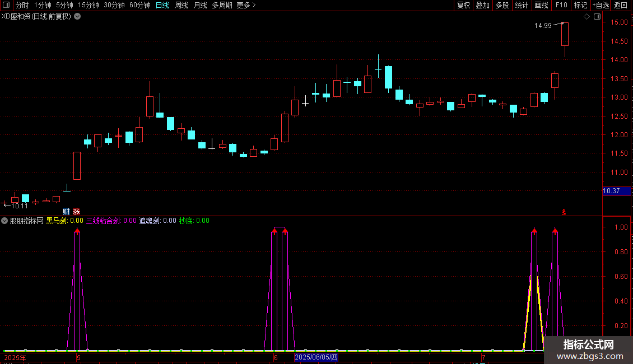Click the 股朋指标网 indicator name
633x364 pixels.
tap(27, 221)
